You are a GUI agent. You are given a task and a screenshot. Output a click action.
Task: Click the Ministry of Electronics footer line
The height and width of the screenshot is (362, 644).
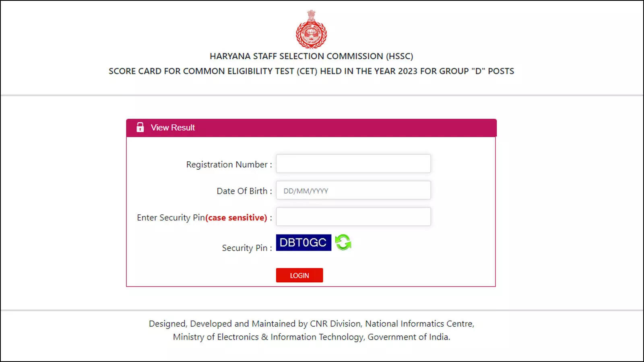click(x=312, y=337)
